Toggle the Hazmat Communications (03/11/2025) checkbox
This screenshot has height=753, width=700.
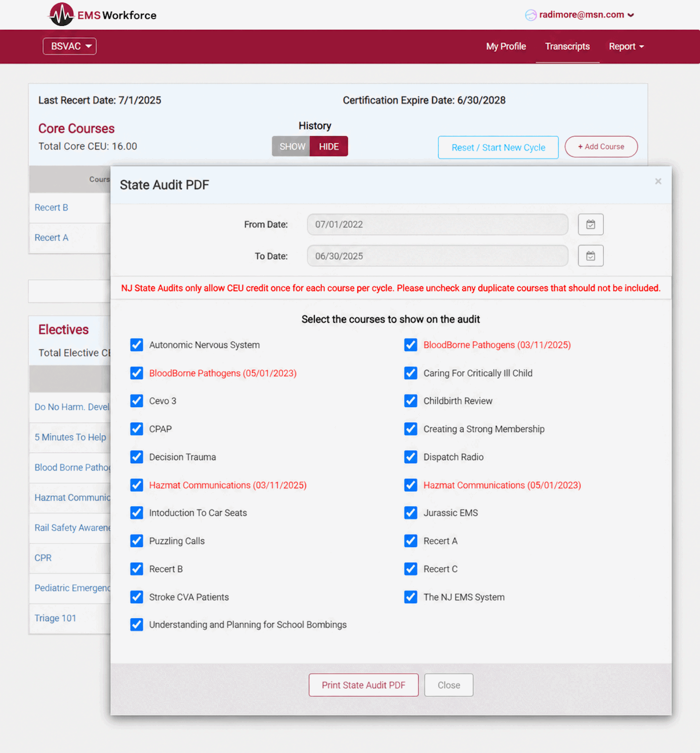137,485
